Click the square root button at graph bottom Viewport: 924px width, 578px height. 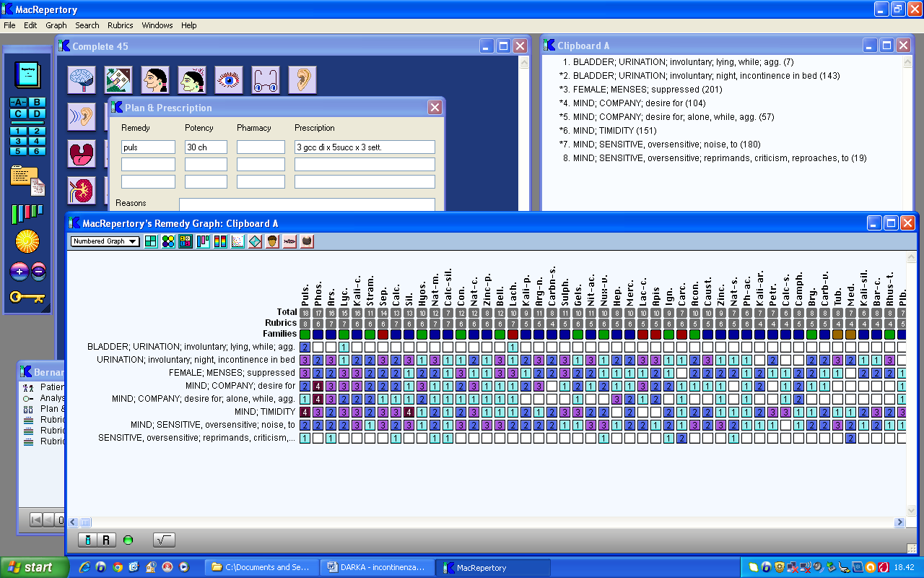(x=164, y=540)
